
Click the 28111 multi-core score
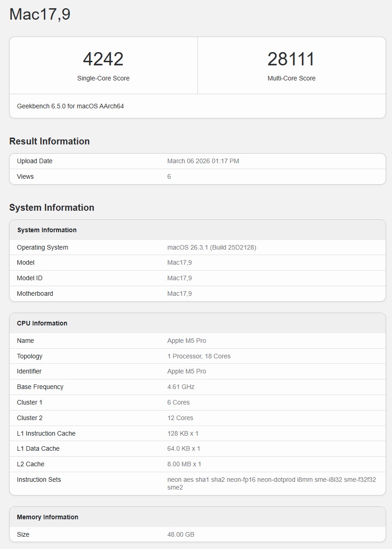[291, 59]
